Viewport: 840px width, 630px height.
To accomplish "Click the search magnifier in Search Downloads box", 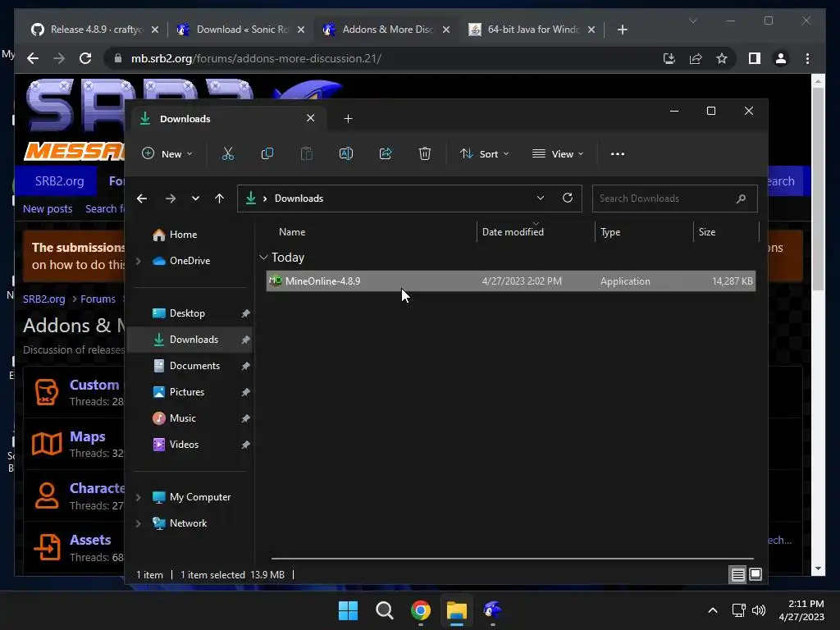I will tap(742, 199).
